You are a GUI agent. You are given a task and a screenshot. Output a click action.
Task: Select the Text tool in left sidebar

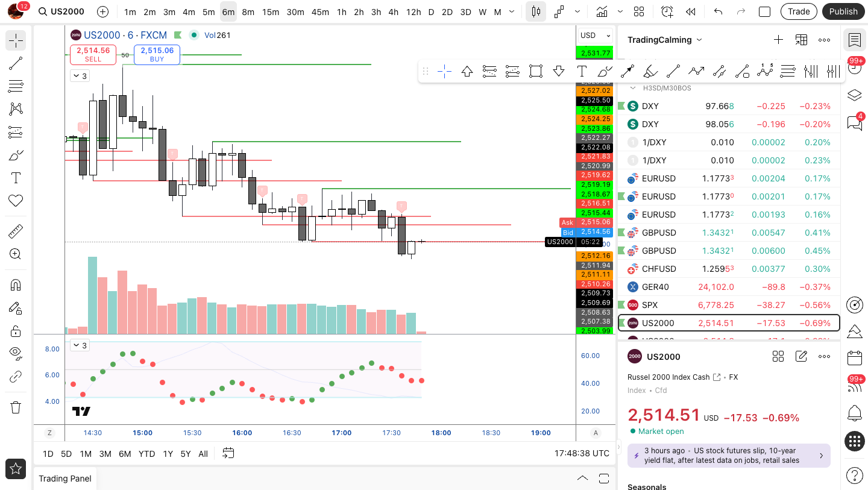(16, 178)
